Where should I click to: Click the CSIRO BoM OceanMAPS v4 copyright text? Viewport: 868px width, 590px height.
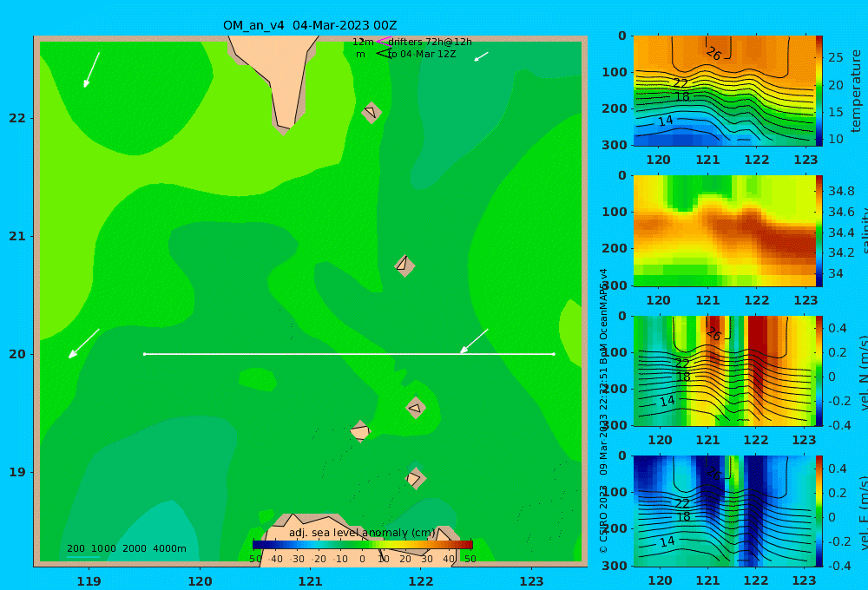click(603, 410)
